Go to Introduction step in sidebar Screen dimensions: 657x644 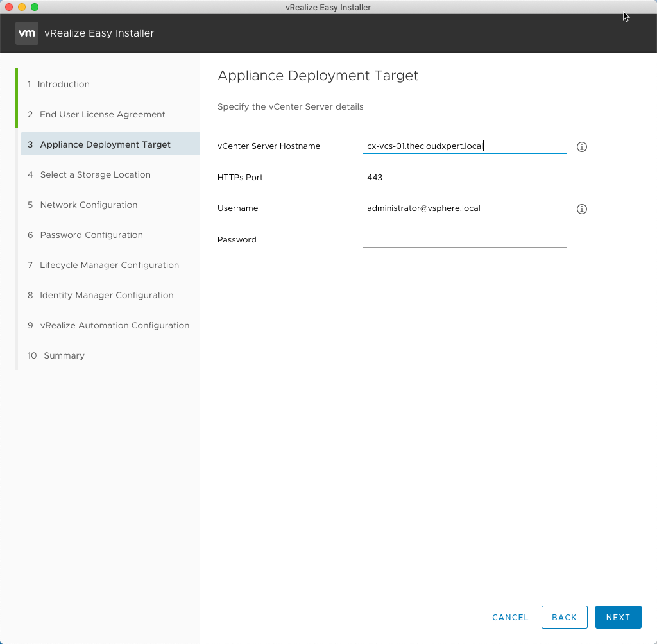click(x=64, y=84)
